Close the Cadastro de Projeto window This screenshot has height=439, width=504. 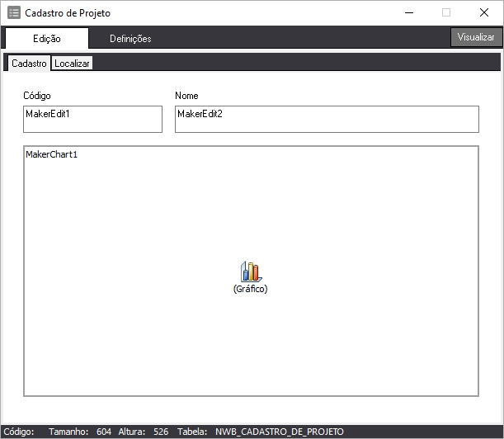(x=483, y=13)
